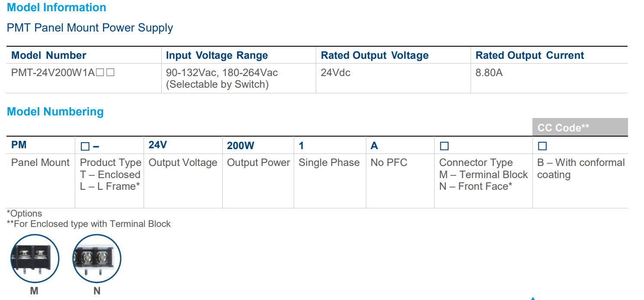Click the 200W output power code
Screen dimensions: 644x300
point(240,146)
